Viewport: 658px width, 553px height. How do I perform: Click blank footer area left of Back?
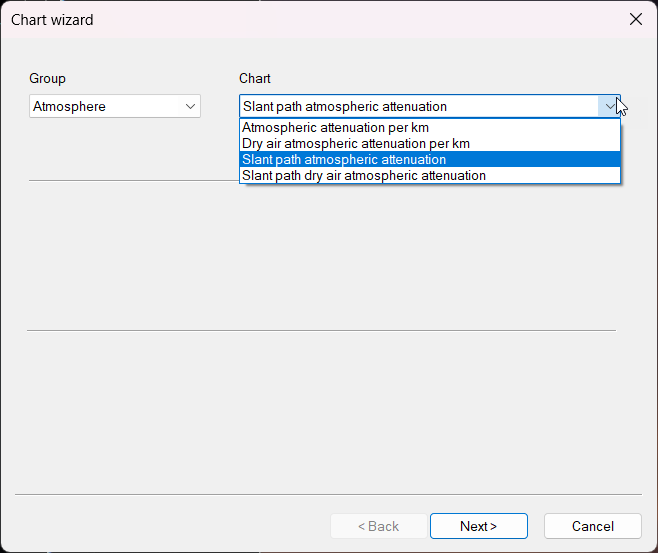coord(170,526)
